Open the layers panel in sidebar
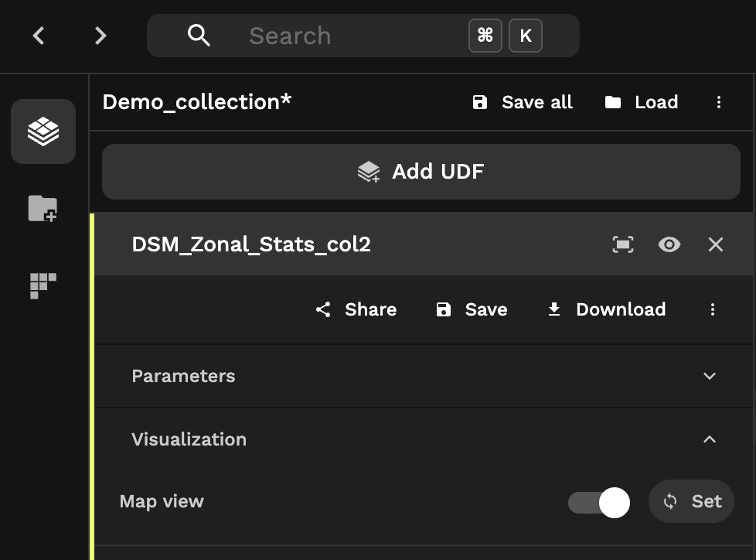The width and height of the screenshot is (756, 560). point(43,131)
